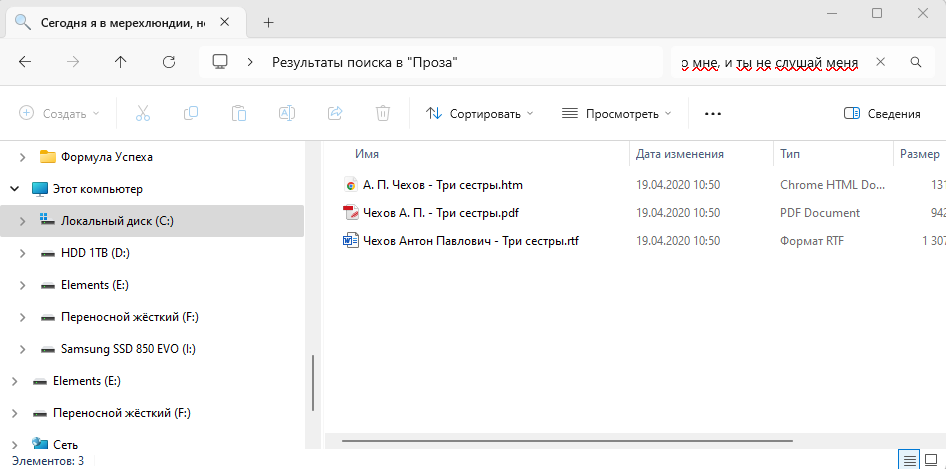
Task: Sort by the Тип column header
Action: (790, 154)
